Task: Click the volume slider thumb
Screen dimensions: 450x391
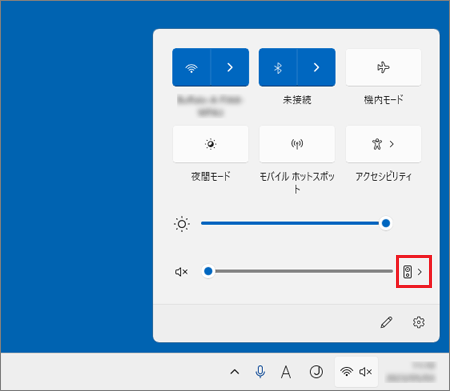Action: (x=208, y=271)
